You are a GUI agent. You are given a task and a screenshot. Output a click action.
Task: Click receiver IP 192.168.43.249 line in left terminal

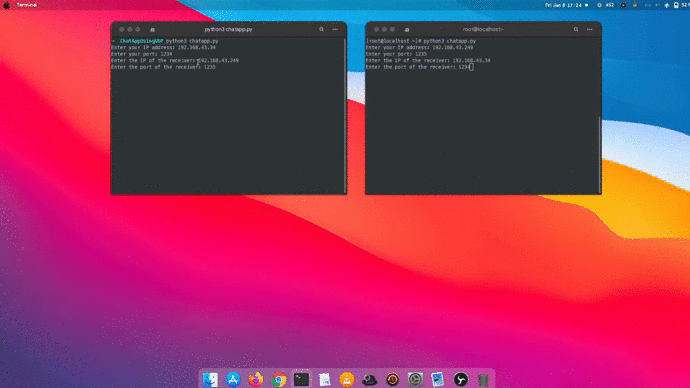(175, 61)
